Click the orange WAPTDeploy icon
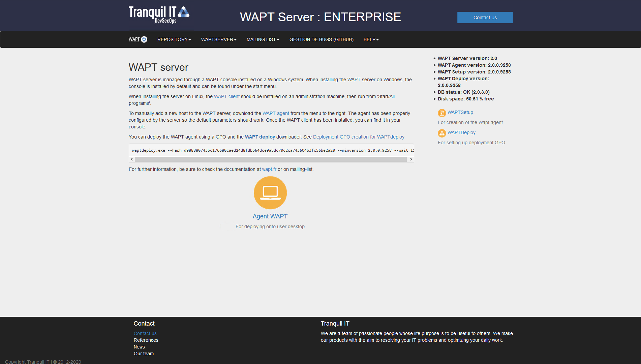641x364 pixels. (442, 133)
